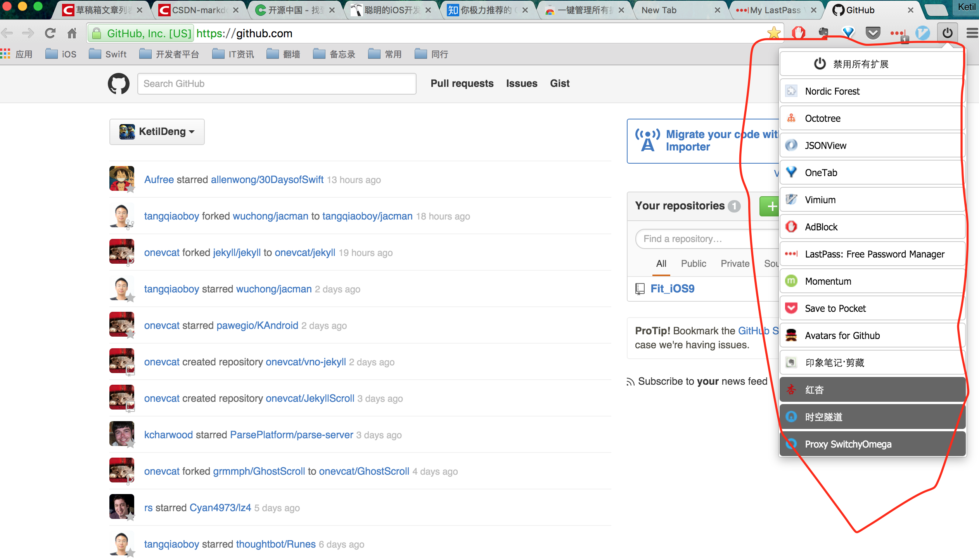Click 禁用所有扩展 to disable all extensions
Image resolution: width=979 pixels, height=560 pixels.
872,64
